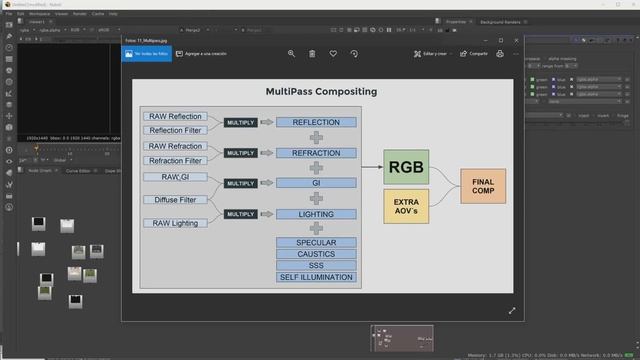Open first row rgba.alpha dropdown in Properties
The height and width of the screenshot is (360, 640).
pos(599,79)
